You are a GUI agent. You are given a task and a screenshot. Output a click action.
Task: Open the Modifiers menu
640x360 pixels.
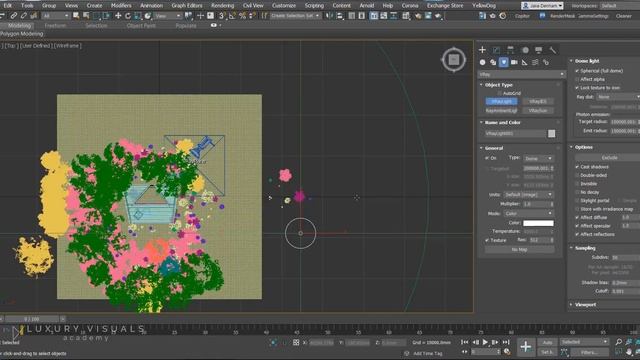121,6
